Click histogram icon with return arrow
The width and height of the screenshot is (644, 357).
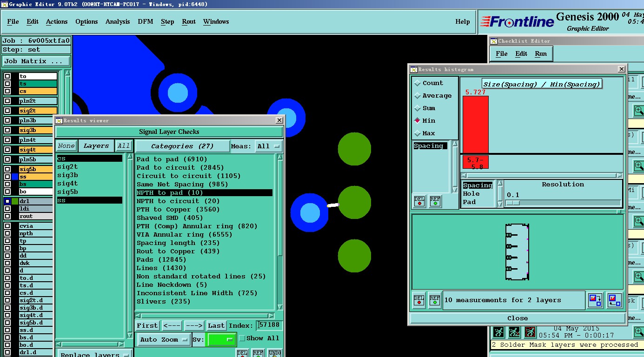tap(614, 300)
